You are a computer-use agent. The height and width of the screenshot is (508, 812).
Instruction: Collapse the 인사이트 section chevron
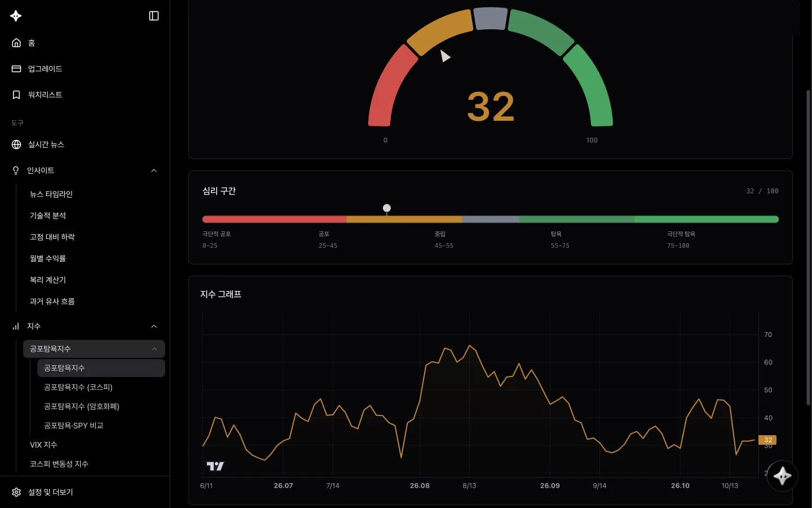[154, 170]
